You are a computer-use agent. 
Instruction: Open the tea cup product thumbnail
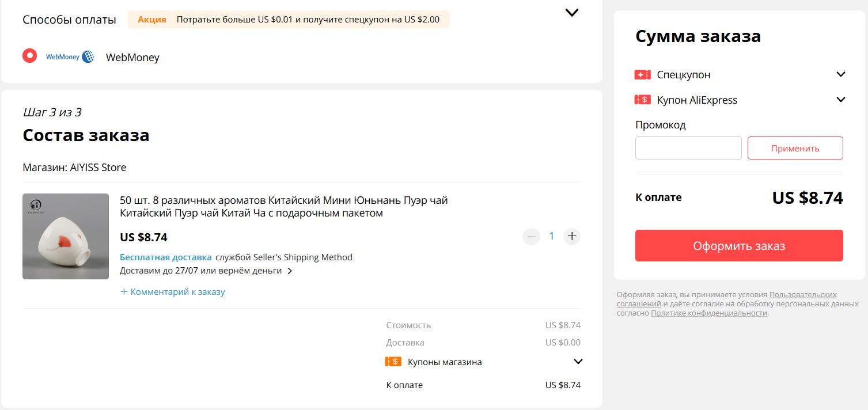66,236
